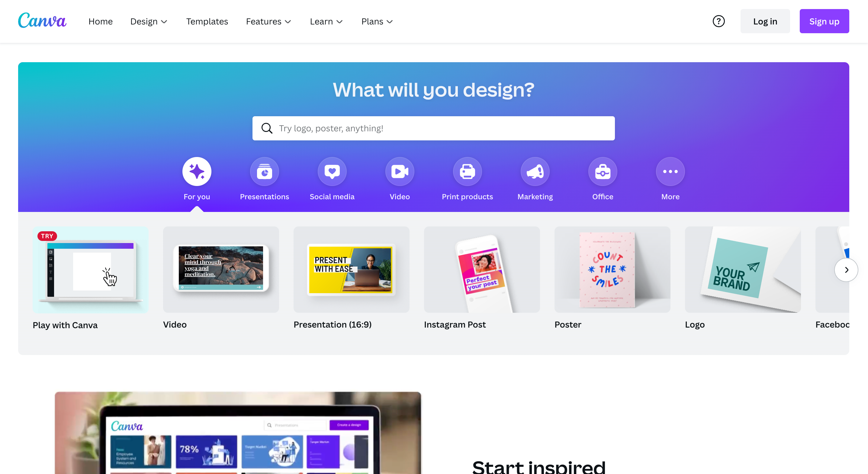This screenshot has height=474, width=868.
Task: Show More categories with three dots icon
Action: pyautogui.click(x=670, y=171)
